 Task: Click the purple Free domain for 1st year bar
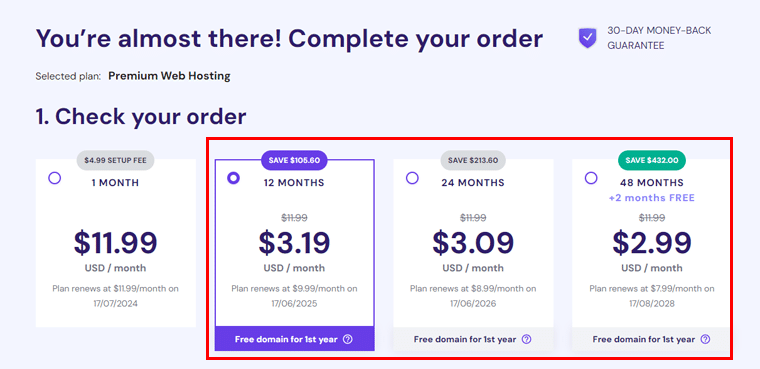(294, 339)
